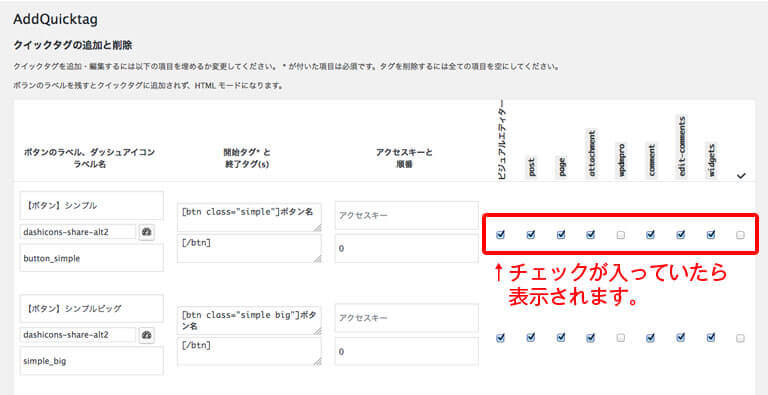Toggle attachment checkbox for simple_big row
This screenshot has height=395, width=768.
pyautogui.click(x=591, y=338)
